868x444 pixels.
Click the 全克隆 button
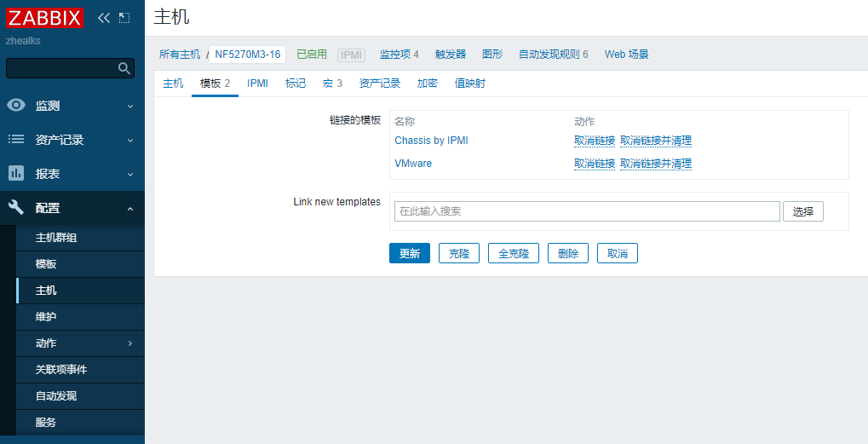coord(514,254)
